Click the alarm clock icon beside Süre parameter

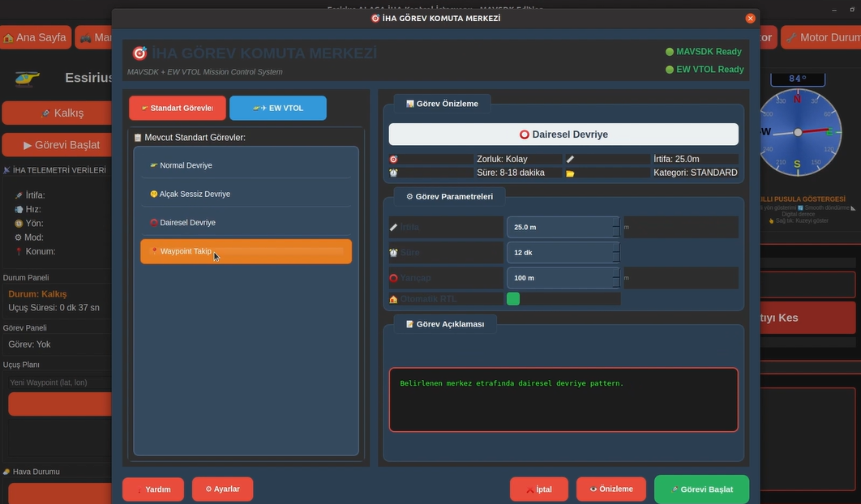pos(393,253)
